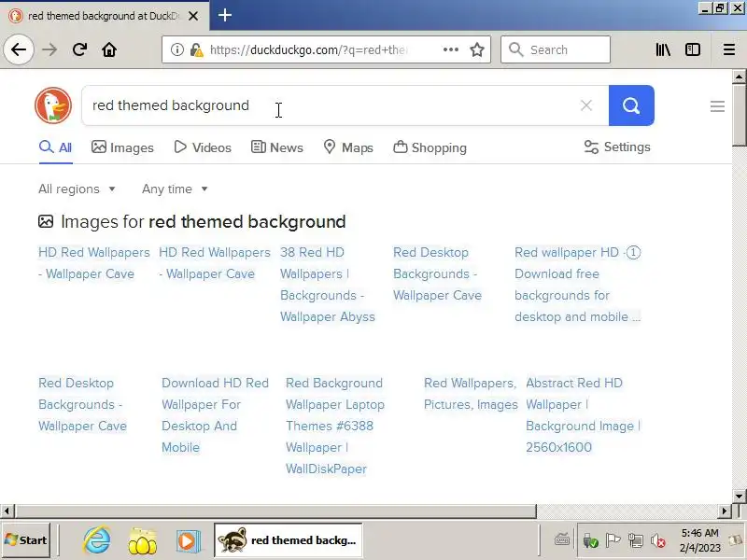
Task: Click the vertical scrollbar up arrow
Action: 739,77
